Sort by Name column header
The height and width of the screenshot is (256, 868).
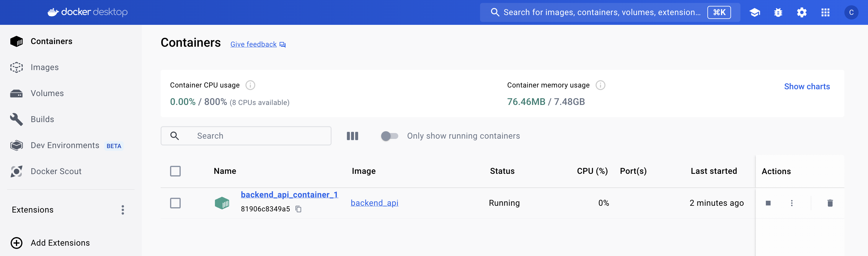coord(225,171)
